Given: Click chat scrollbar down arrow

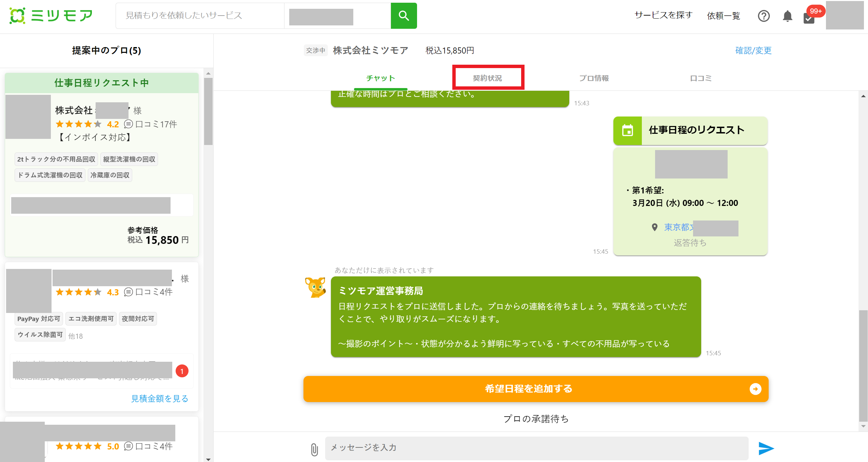Looking at the screenshot, I should pyautogui.click(x=863, y=426).
